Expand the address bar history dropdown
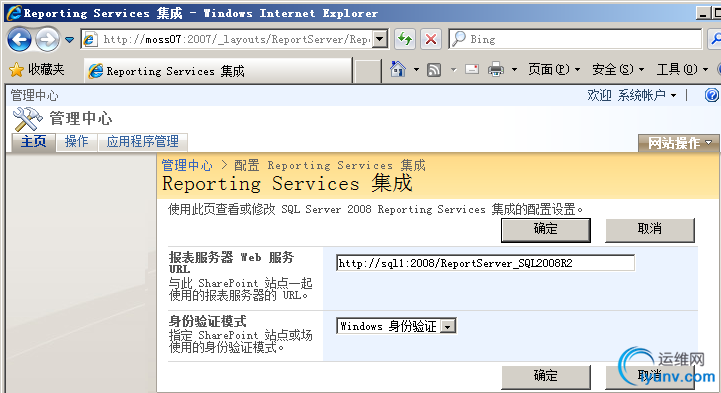 [380, 40]
